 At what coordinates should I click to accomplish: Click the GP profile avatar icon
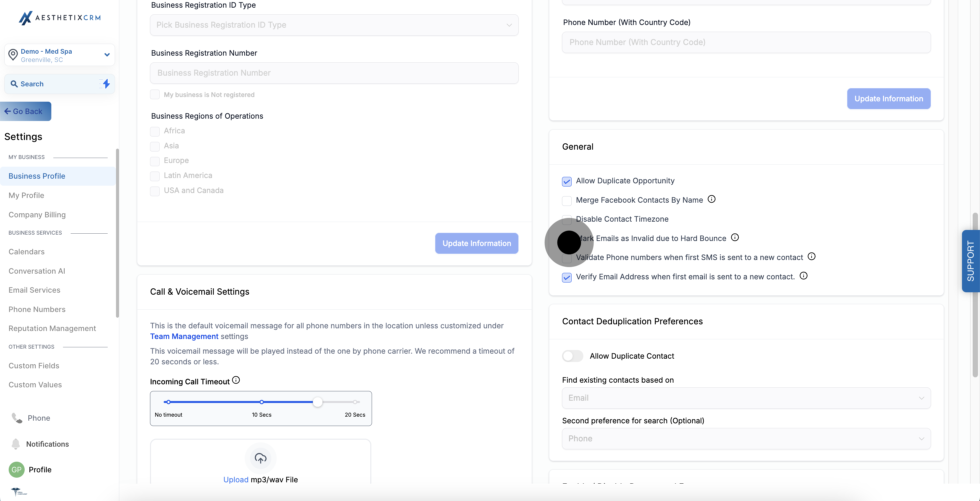tap(16, 469)
